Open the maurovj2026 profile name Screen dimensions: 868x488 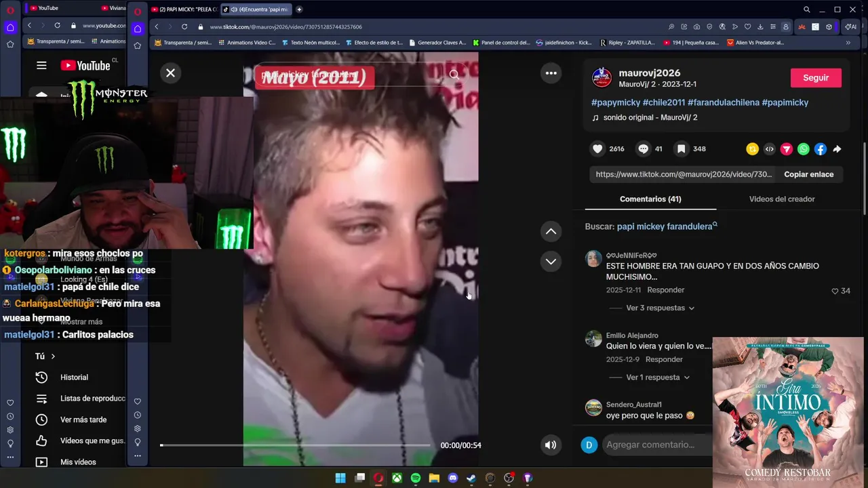(x=649, y=73)
